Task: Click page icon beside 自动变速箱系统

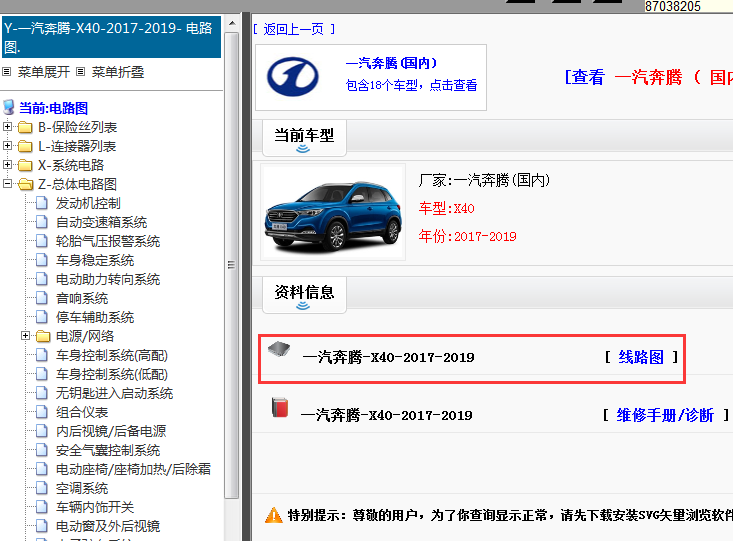Action: coord(42,222)
